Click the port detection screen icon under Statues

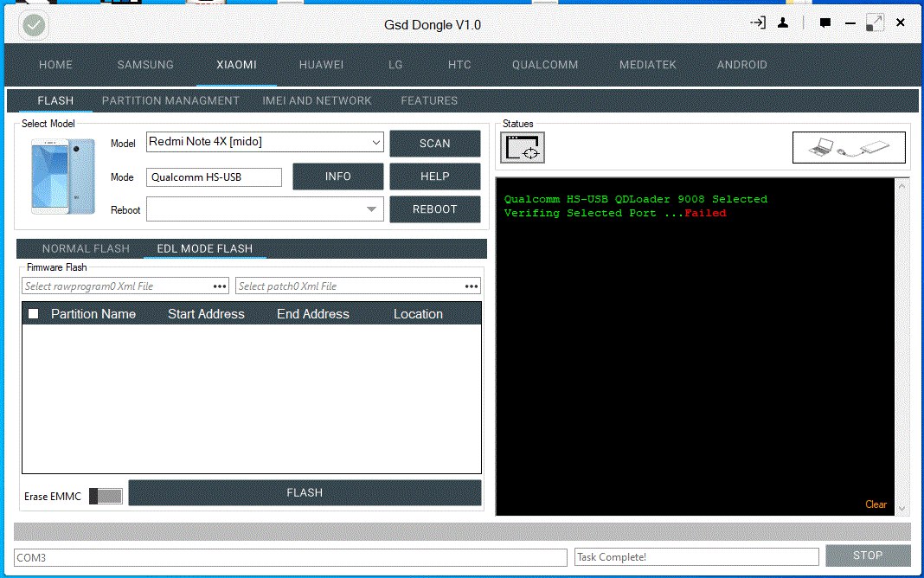pyautogui.click(x=523, y=147)
